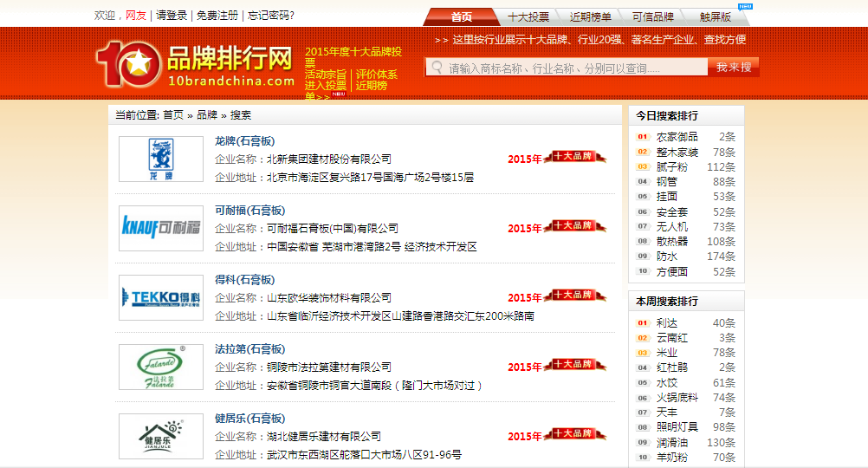This screenshot has height=468, width=868.
Task: Open the 2015年度十大品牌投票 link
Action: pos(353,57)
